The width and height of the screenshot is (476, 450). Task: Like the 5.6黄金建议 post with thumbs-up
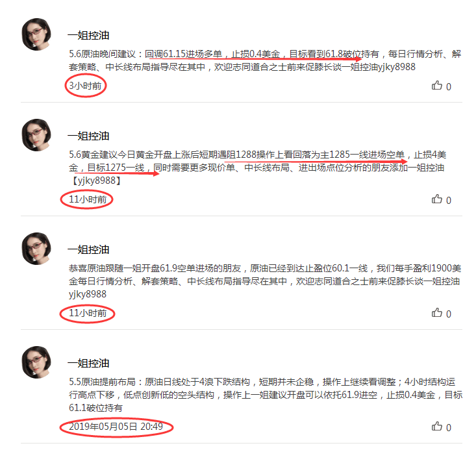437,199
